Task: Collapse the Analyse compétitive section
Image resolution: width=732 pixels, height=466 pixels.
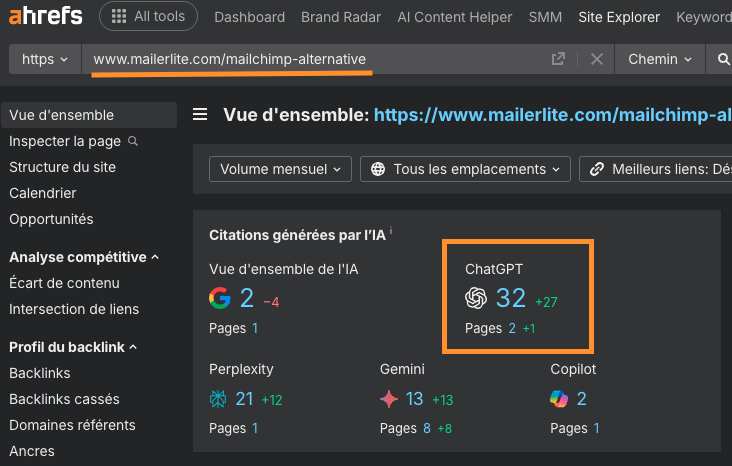Action: [84, 257]
